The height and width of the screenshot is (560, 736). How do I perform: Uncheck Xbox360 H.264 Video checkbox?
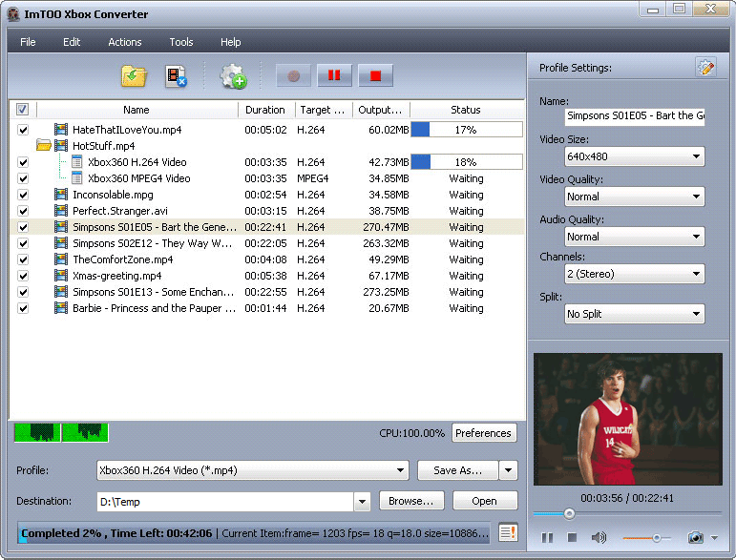[23, 162]
